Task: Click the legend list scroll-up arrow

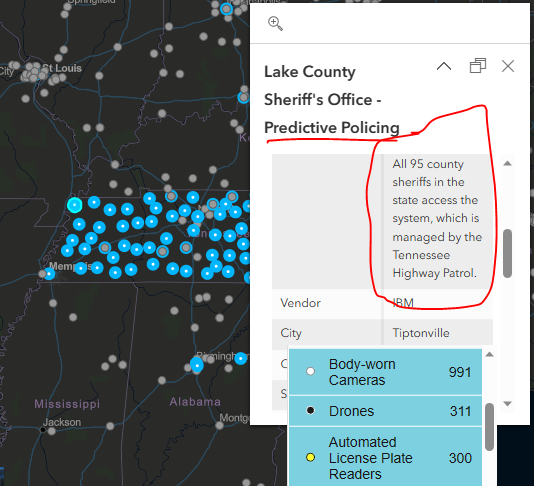Action: click(x=489, y=355)
